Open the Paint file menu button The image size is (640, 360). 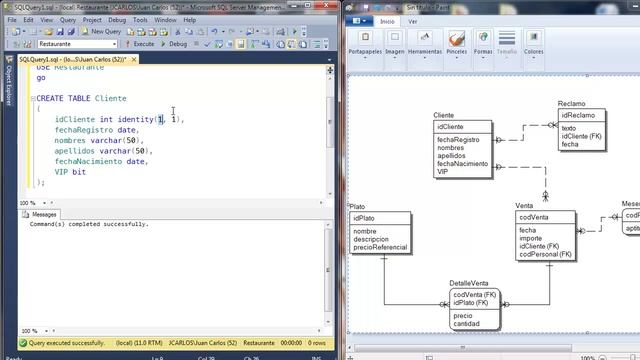pyautogui.click(x=359, y=21)
